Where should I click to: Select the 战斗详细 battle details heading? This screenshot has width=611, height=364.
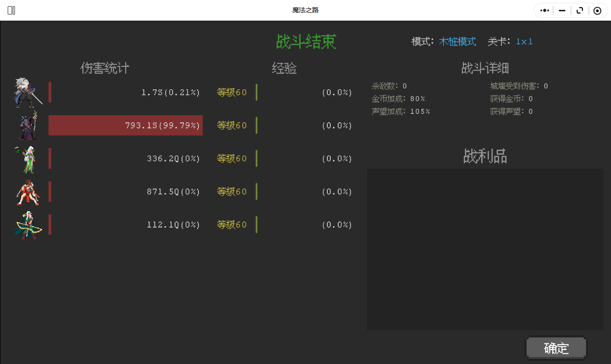(485, 69)
